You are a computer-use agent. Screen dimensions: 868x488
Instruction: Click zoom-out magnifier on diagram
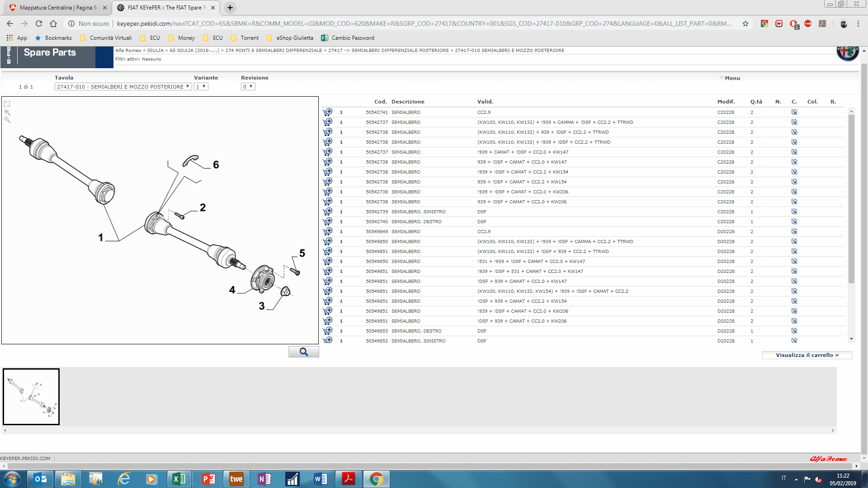[x=7, y=120]
